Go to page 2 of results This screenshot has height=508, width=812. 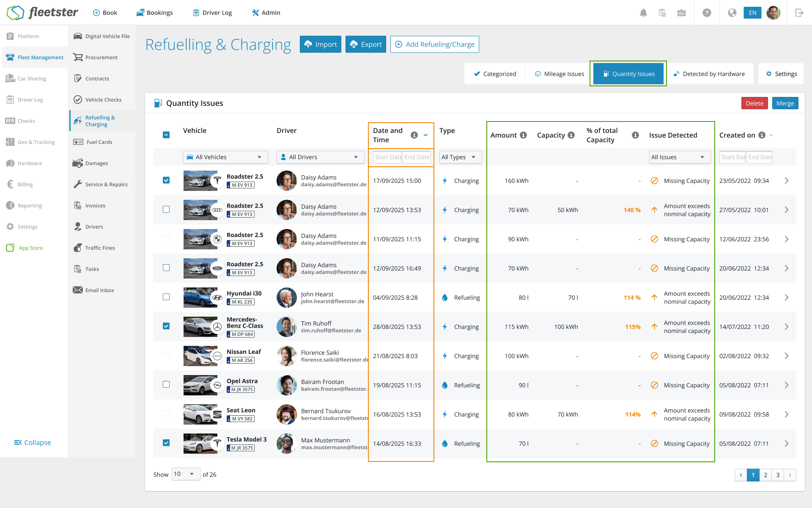[765, 475]
